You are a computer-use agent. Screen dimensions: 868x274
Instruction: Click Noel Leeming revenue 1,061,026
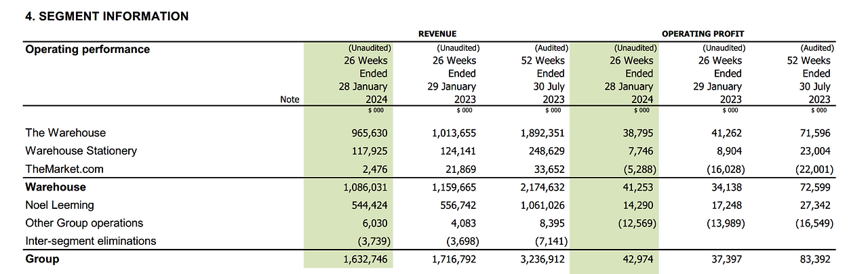pos(541,206)
